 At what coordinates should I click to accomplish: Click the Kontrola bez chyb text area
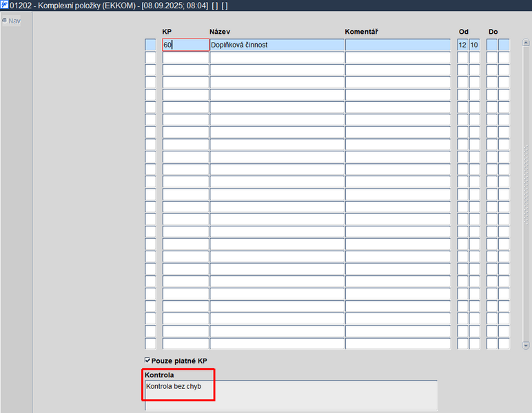[291, 395]
